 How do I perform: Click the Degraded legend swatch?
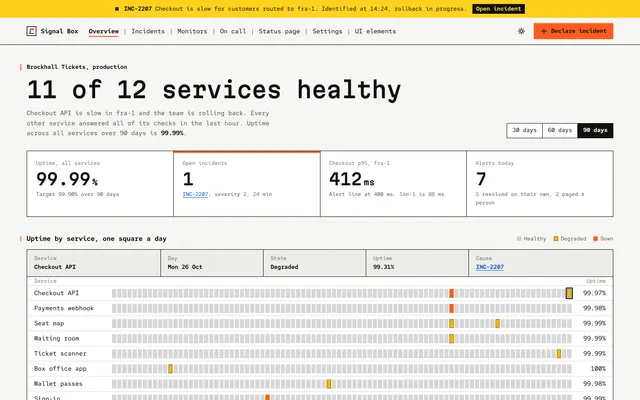tap(556, 239)
